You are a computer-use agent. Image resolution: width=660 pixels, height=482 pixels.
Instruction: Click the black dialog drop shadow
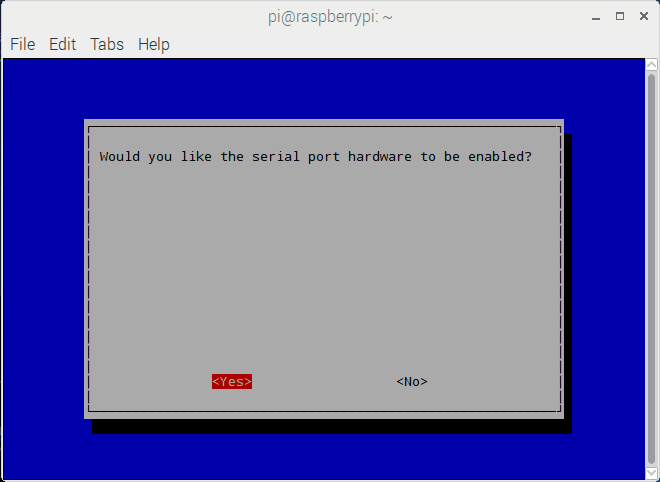pos(332,426)
